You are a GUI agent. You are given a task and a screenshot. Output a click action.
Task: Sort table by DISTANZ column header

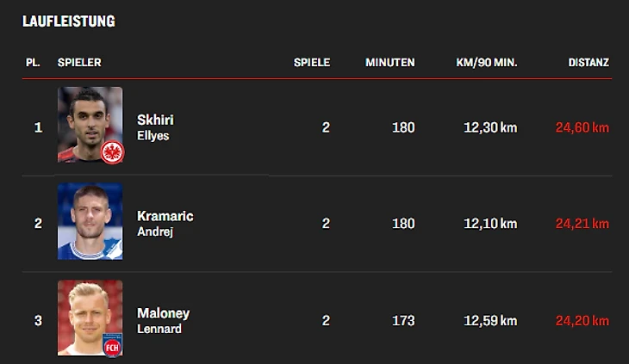coord(589,63)
